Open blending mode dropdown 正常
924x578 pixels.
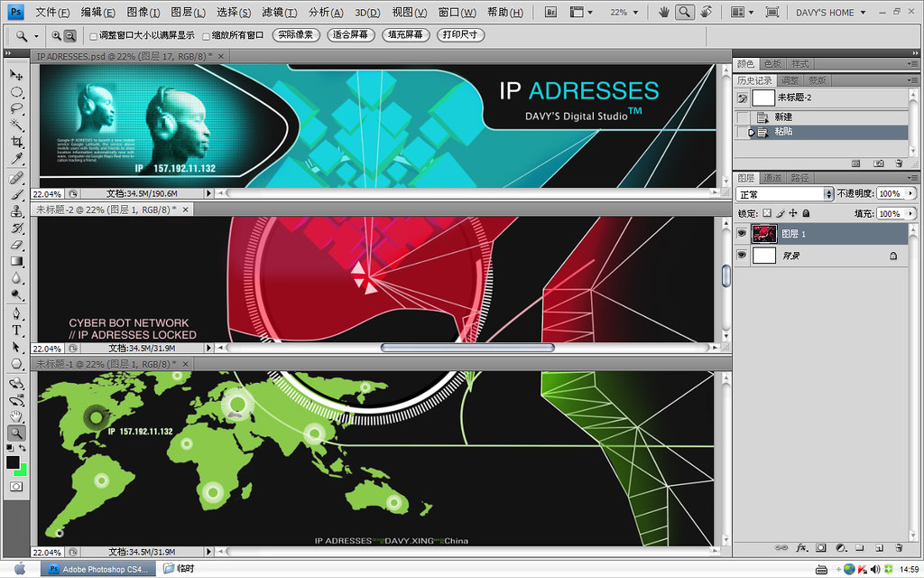(x=784, y=194)
